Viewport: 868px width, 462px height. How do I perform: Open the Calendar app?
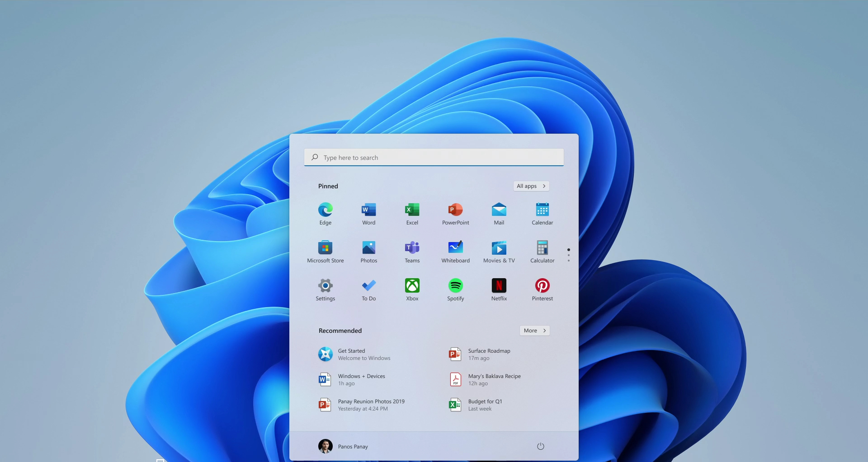[542, 214]
